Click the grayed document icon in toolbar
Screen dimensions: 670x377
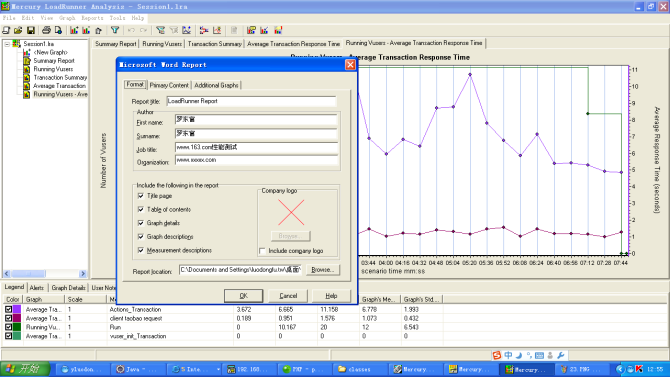pos(234,30)
